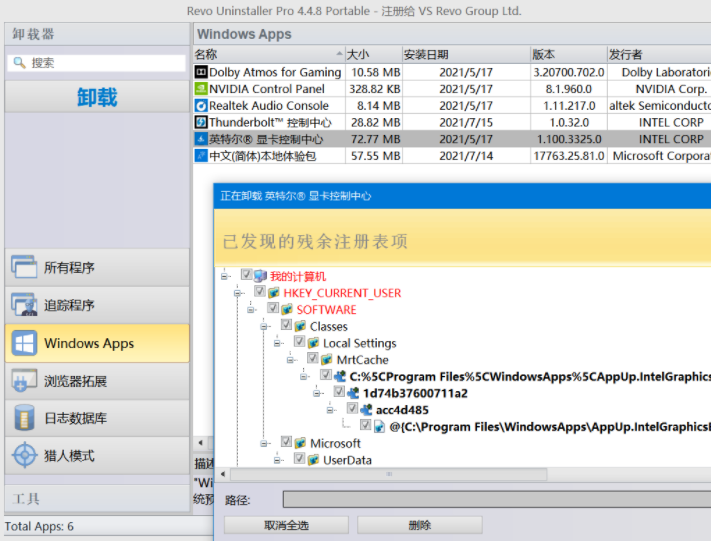Collapse the 我的计算机 tree node
Image resolution: width=711 pixels, height=541 pixels.
(224, 276)
